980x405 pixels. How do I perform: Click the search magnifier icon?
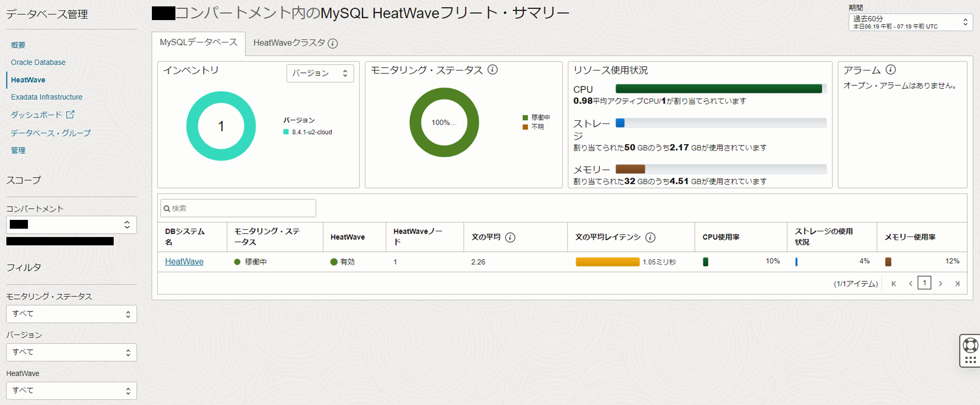(x=167, y=209)
